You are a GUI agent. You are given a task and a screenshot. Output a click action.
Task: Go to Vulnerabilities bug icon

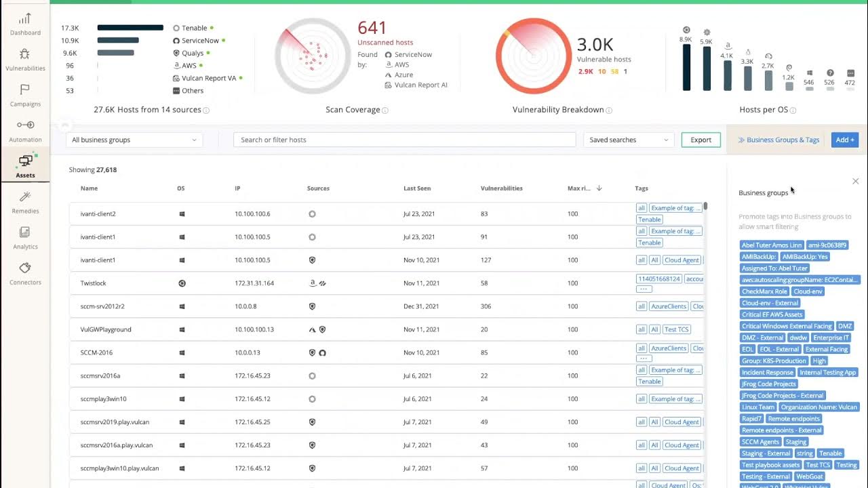point(25,54)
